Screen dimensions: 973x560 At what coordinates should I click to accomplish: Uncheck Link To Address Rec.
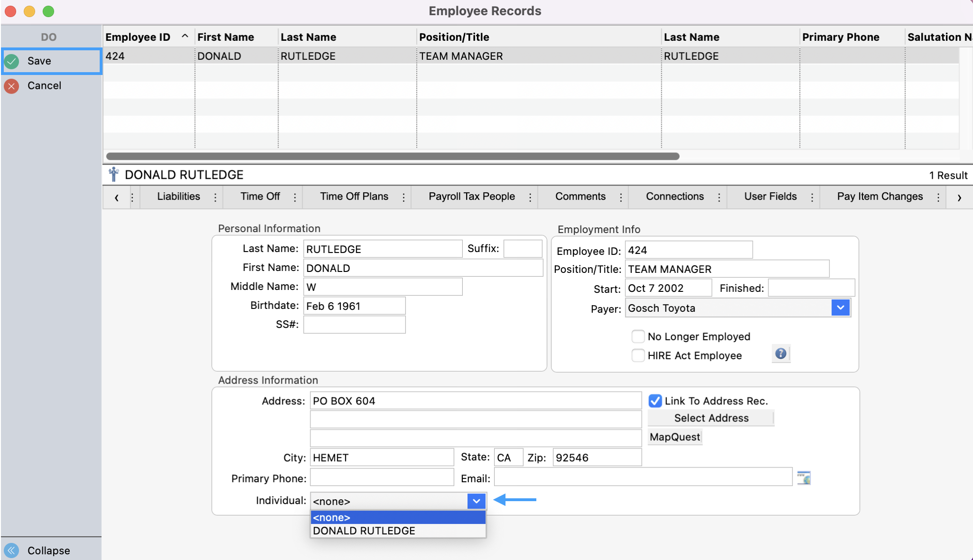(x=655, y=401)
